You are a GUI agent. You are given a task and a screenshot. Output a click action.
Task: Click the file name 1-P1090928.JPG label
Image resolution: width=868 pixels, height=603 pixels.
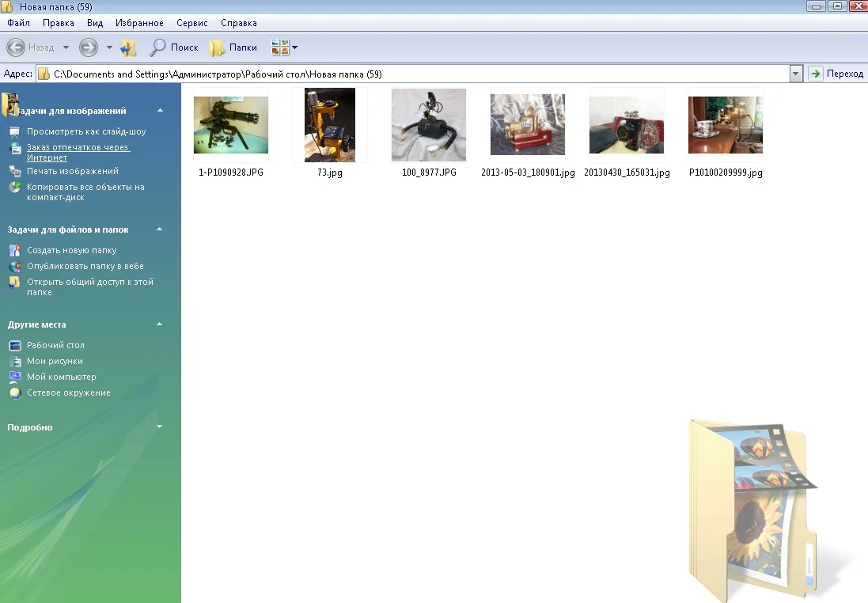pos(231,173)
